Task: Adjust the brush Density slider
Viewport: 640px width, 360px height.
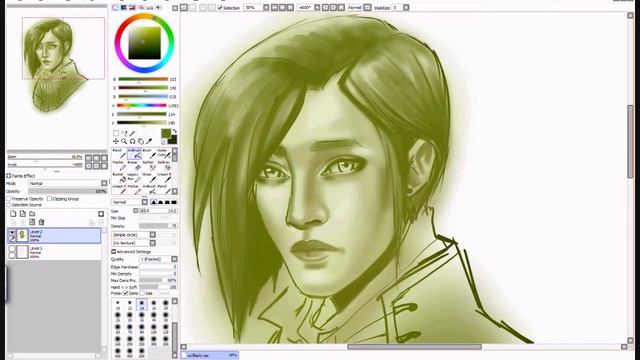Action: (158, 226)
